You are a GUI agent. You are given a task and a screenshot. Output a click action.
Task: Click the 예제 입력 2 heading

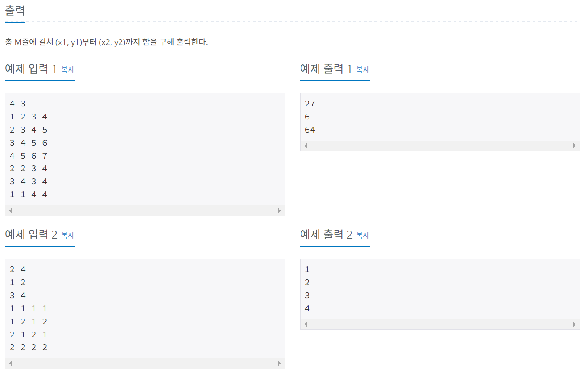pos(29,234)
